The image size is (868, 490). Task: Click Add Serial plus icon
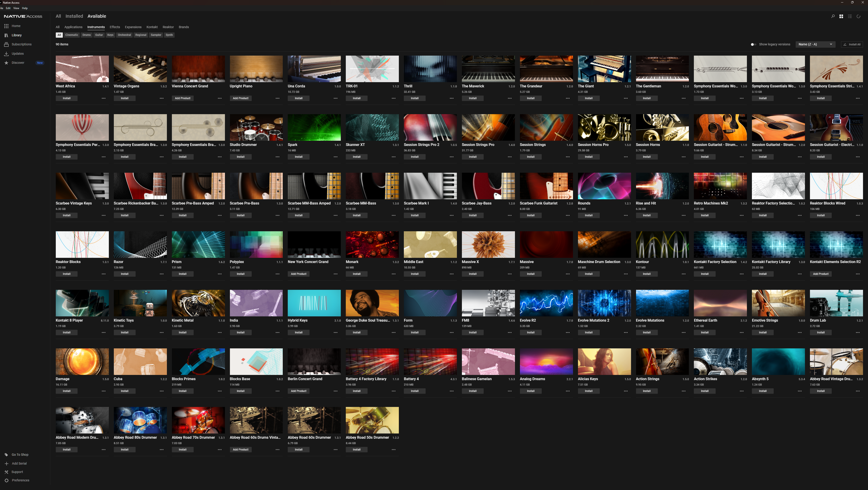click(x=6, y=463)
